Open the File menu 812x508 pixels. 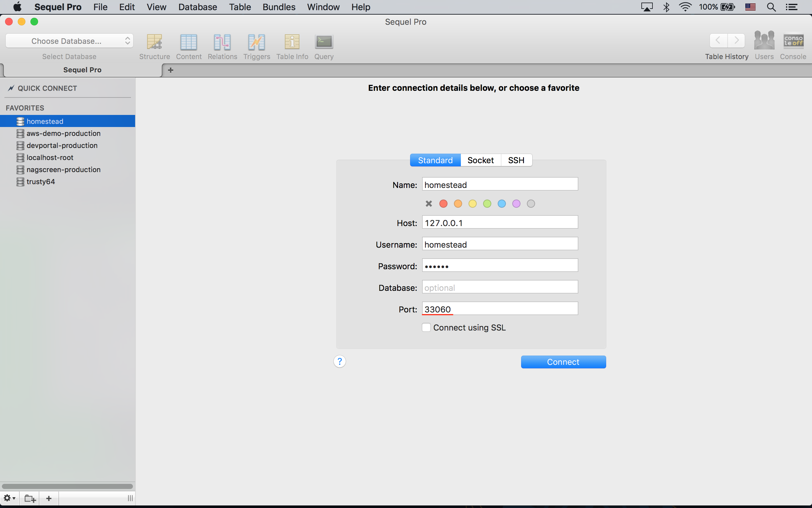pyautogui.click(x=100, y=7)
